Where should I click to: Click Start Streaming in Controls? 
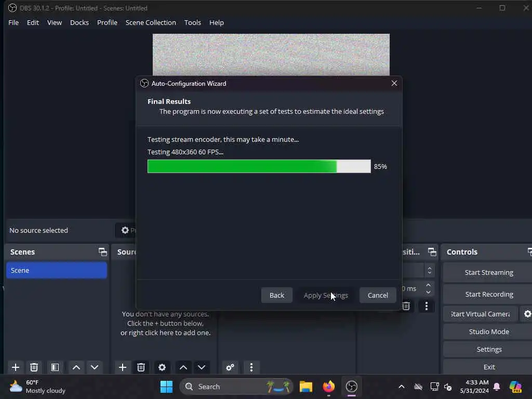[x=488, y=272]
